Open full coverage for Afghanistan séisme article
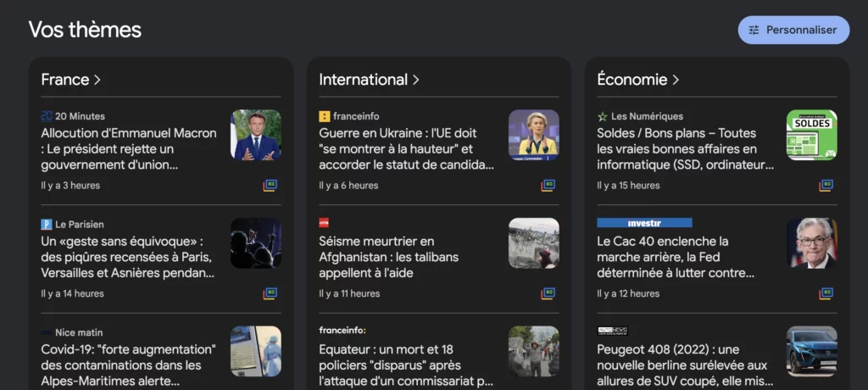 click(548, 293)
